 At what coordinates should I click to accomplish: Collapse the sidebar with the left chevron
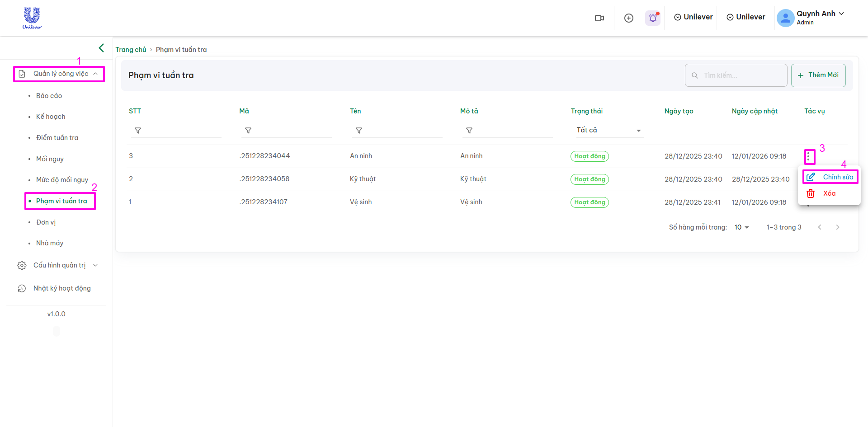[101, 48]
